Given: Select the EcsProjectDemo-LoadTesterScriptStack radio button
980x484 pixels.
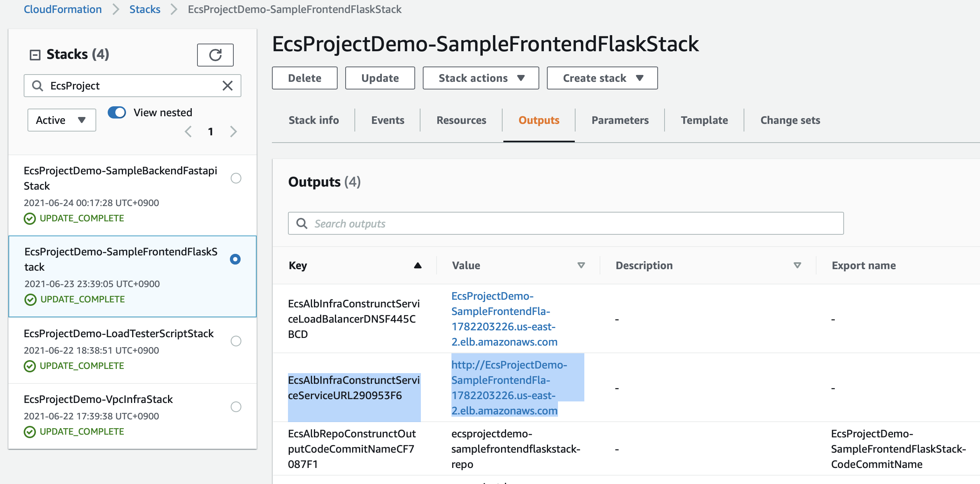Looking at the screenshot, I should click(236, 341).
